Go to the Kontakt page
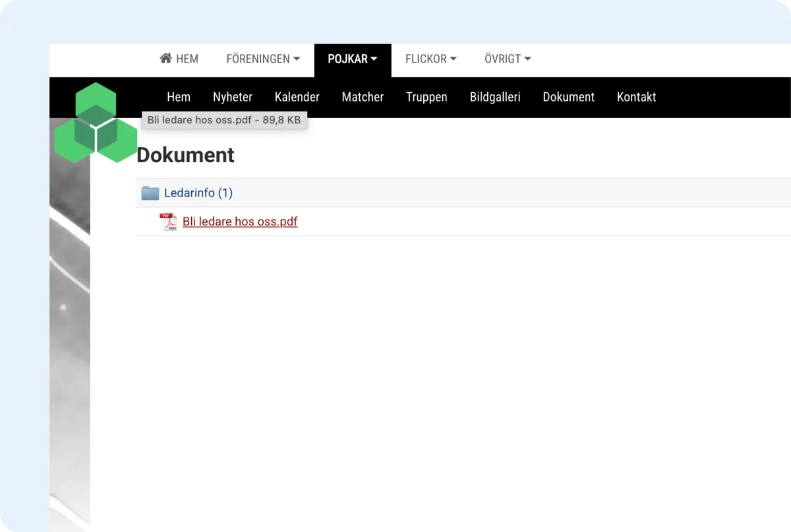The width and height of the screenshot is (791, 532). point(637,97)
